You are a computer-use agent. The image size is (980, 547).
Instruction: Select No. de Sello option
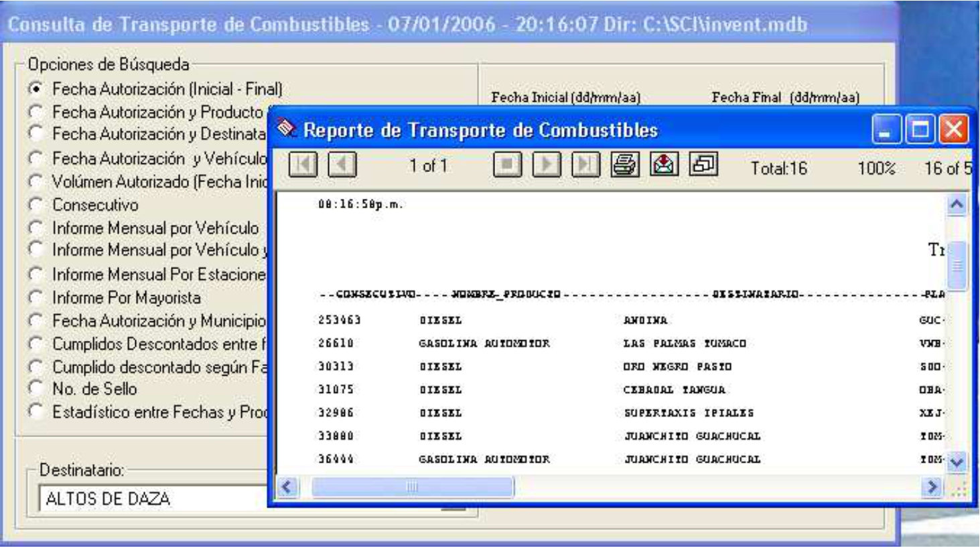[x=36, y=388]
